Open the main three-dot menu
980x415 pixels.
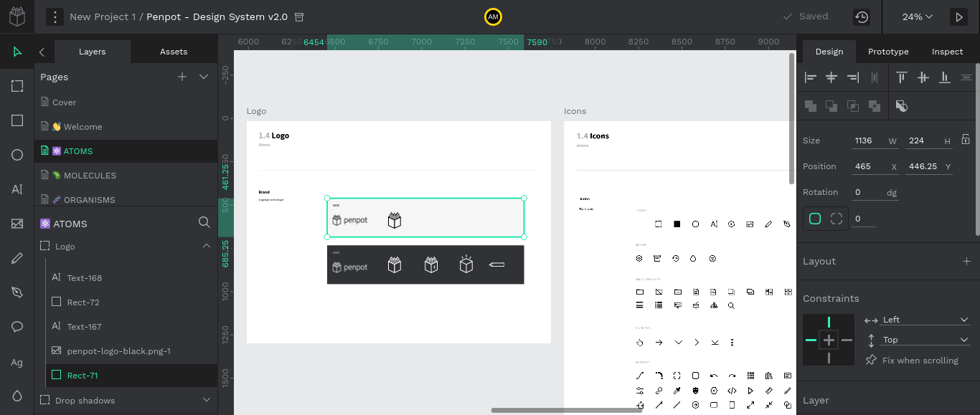pyautogui.click(x=55, y=16)
